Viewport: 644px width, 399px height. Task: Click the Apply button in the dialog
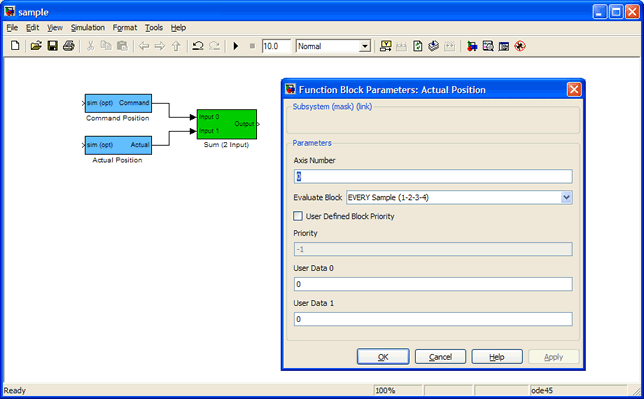[554, 357]
